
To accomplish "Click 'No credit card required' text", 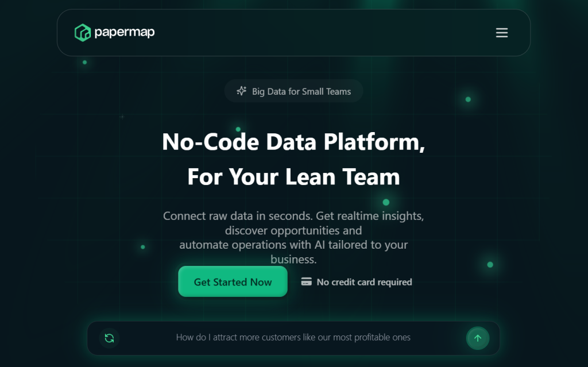I will click(x=363, y=282).
